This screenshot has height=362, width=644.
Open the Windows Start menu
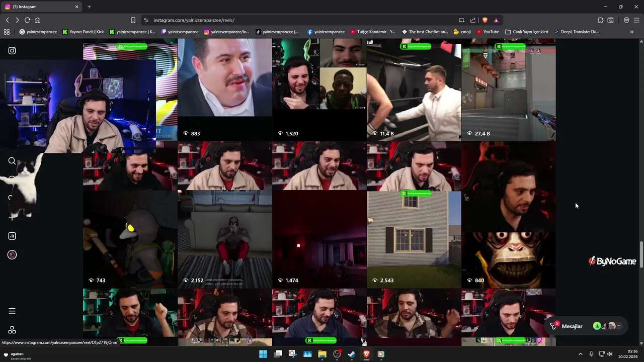tap(263, 354)
